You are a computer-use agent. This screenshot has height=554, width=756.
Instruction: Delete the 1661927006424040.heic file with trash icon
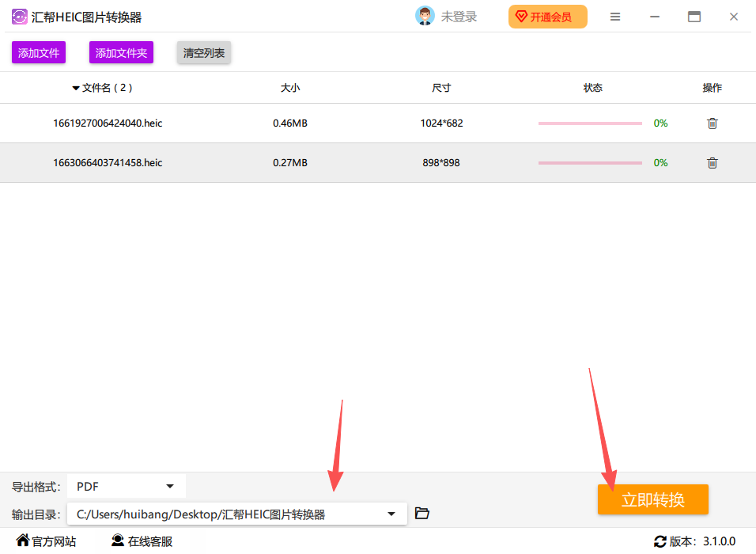pos(713,123)
